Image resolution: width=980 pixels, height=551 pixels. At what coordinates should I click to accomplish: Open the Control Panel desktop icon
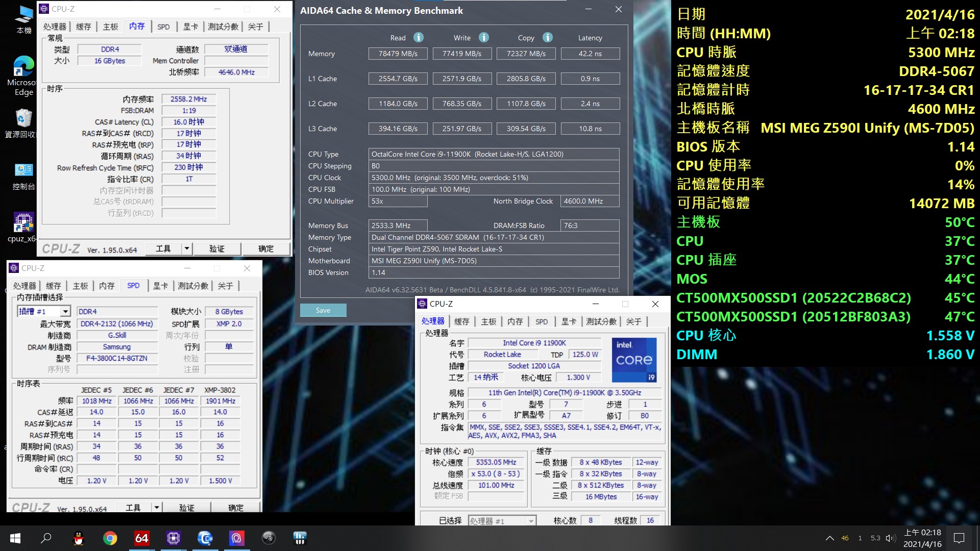[23, 176]
